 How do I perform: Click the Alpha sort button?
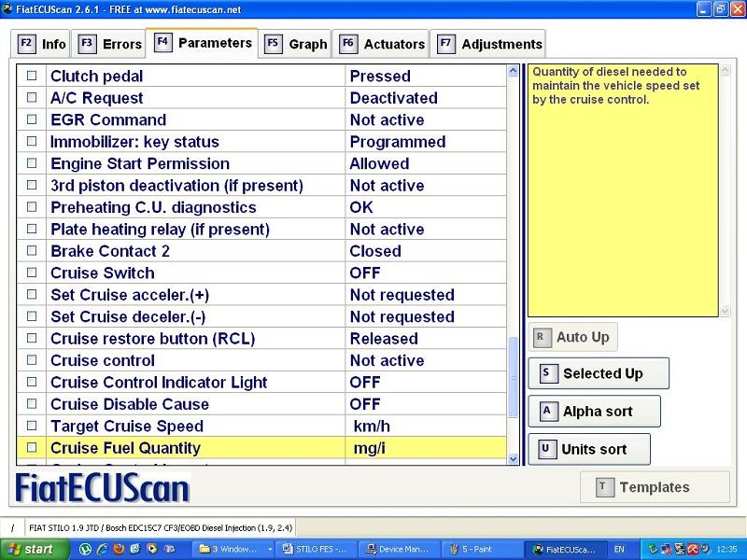tap(594, 412)
